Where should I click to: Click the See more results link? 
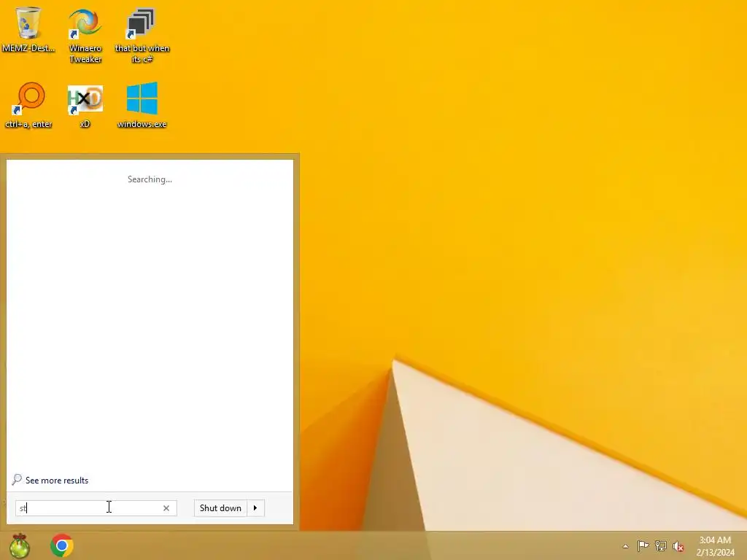(x=57, y=481)
